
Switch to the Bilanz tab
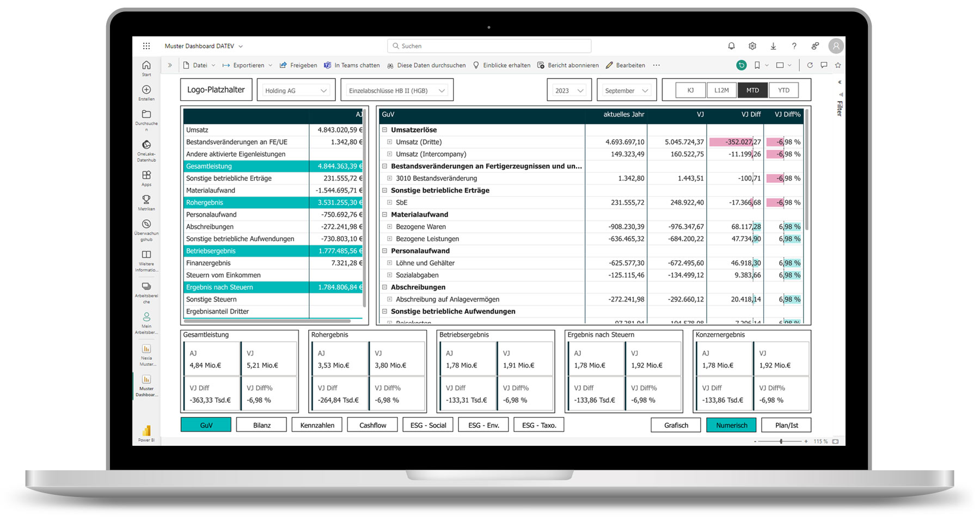pyautogui.click(x=261, y=425)
